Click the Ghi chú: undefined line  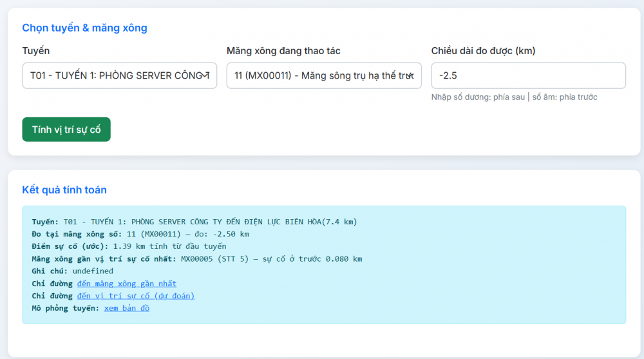(73, 271)
